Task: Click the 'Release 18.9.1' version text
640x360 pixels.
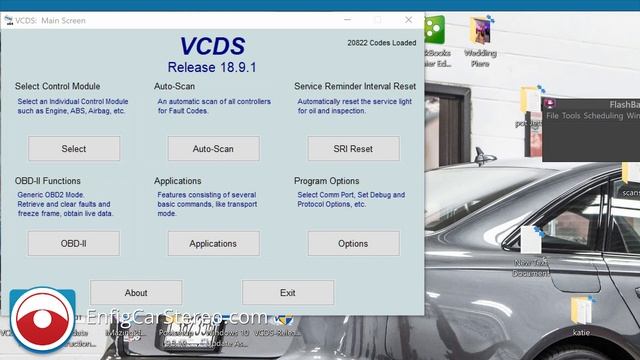Action: click(212, 67)
